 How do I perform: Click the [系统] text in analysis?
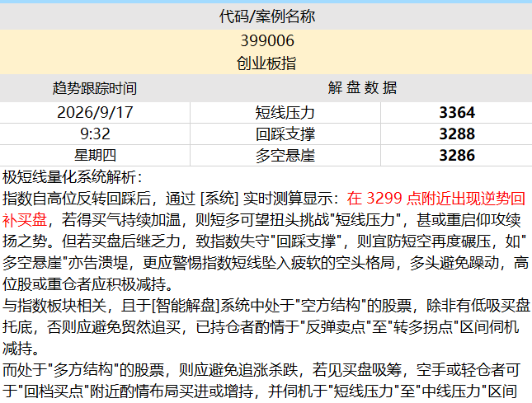[x=219, y=199]
